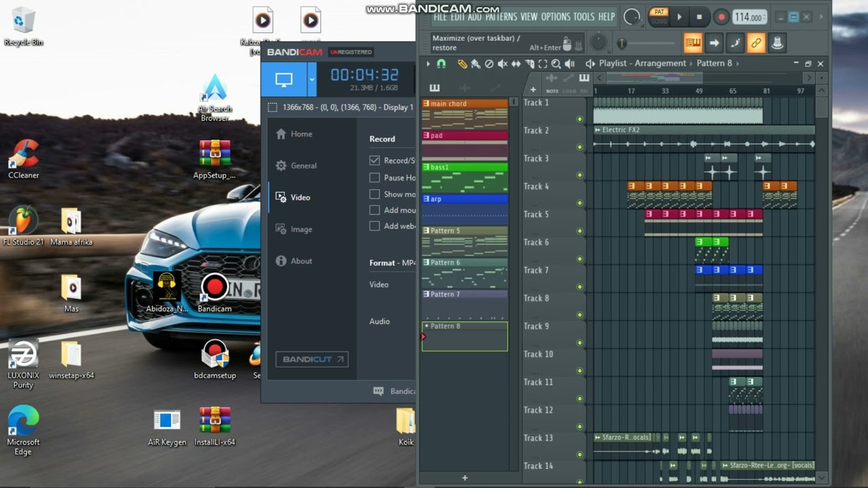868x488 pixels.
Task: Select the slice tool in Playlist toolbar
Action: (530, 64)
